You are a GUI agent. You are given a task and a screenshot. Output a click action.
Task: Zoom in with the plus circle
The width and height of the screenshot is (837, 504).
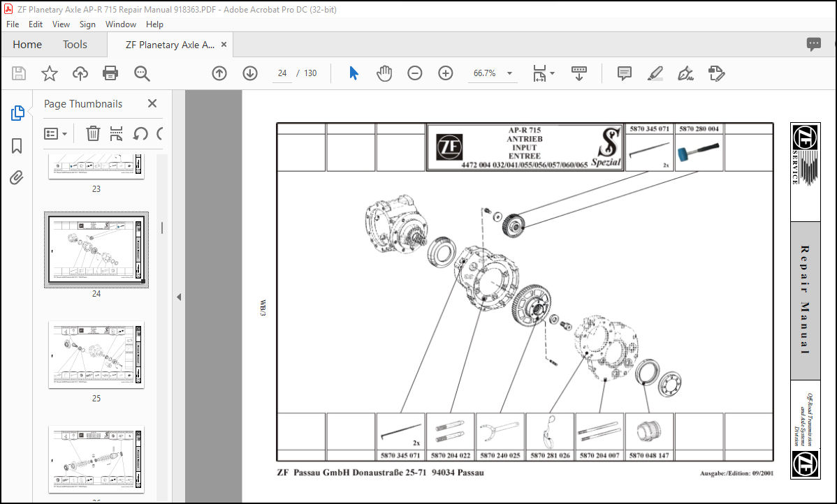[x=445, y=73]
